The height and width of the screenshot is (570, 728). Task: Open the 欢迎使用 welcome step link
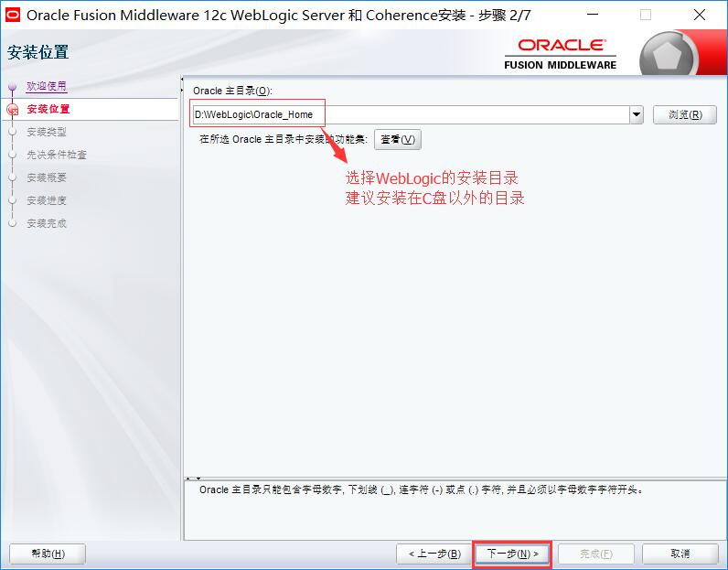(47, 86)
